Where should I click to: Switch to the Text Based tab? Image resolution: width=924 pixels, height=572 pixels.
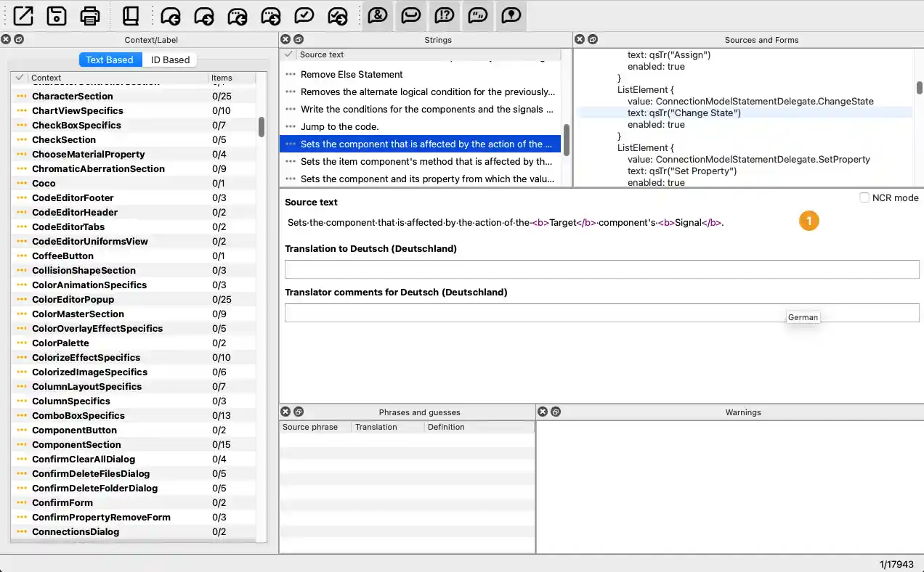pos(110,60)
